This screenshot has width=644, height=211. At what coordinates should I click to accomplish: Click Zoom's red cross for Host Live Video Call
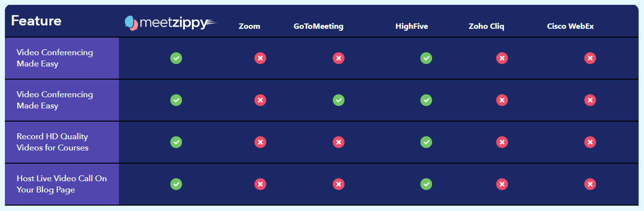tap(260, 184)
